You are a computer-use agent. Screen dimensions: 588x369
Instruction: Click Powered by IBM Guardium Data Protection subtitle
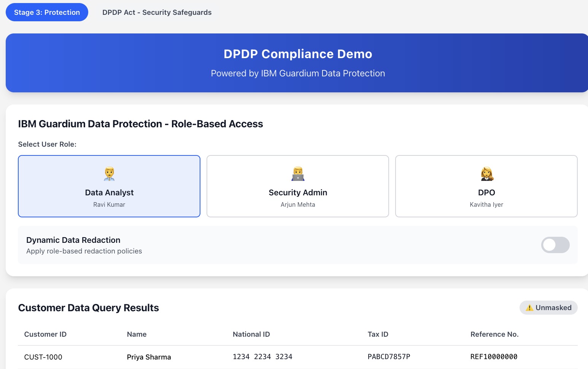(298, 73)
